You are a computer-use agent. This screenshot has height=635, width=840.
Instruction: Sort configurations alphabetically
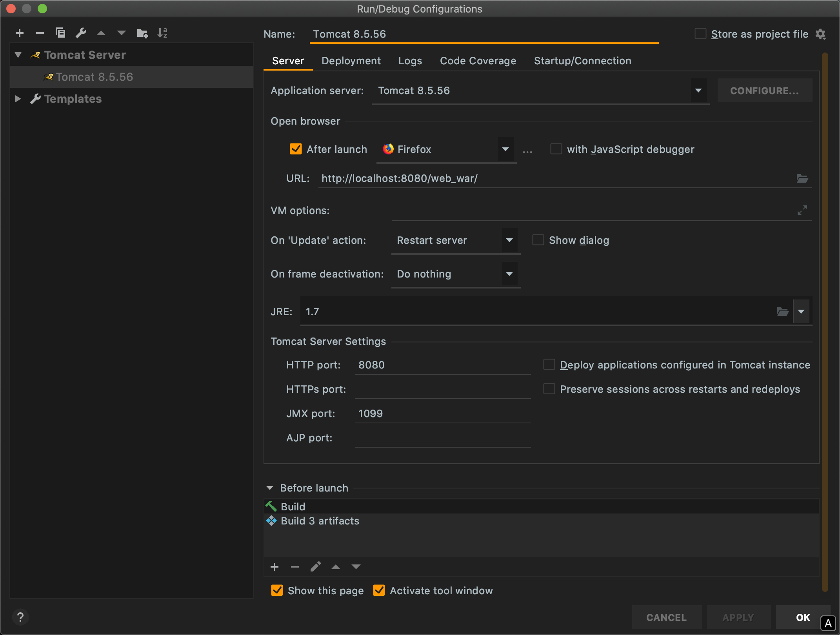coord(162,33)
